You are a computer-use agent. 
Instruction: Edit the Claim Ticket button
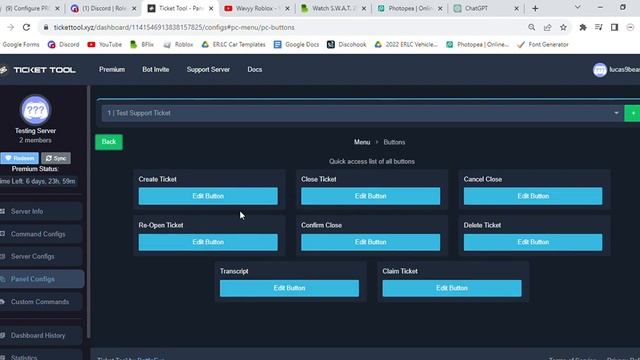(x=452, y=288)
